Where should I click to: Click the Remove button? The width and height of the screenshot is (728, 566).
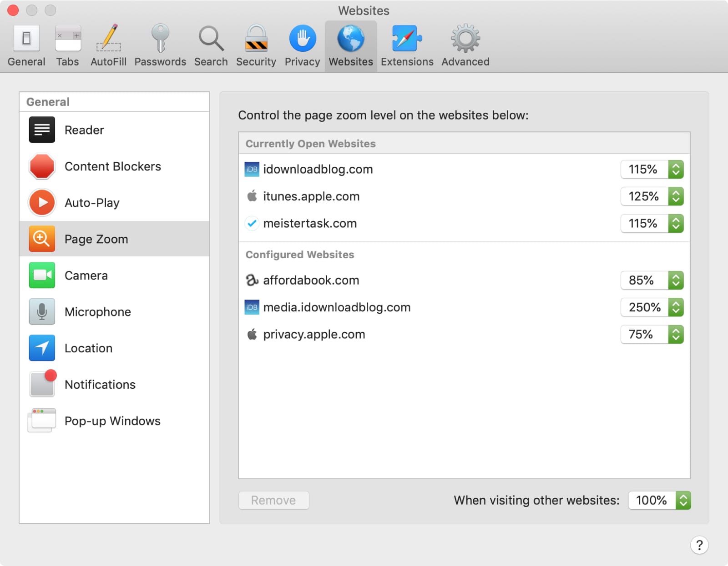pos(273,500)
